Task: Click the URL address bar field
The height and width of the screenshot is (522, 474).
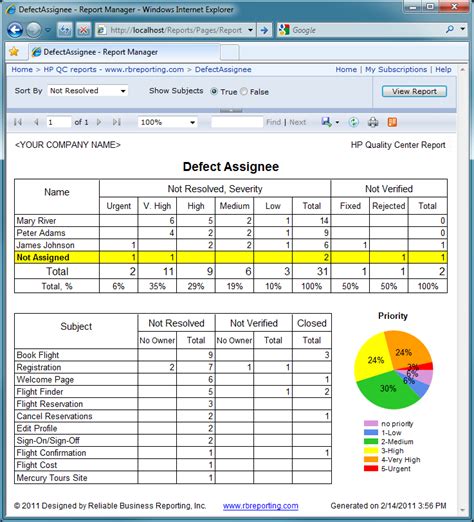Action: pyautogui.click(x=177, y=30)
